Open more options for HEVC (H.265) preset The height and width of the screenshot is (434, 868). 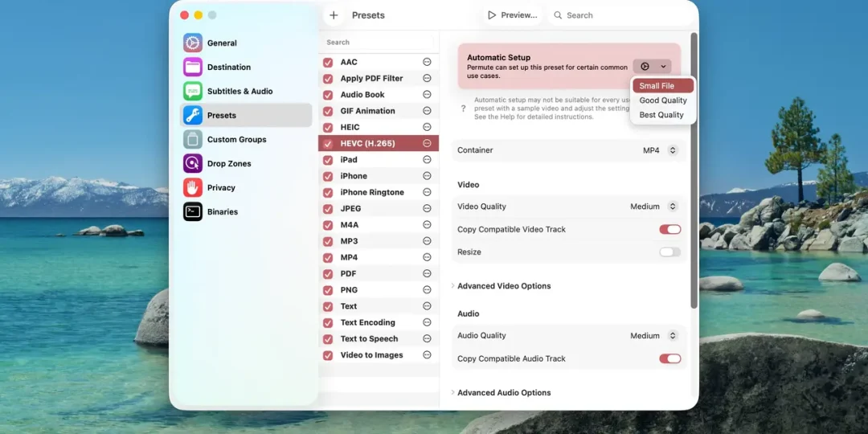tap(427, 143)
